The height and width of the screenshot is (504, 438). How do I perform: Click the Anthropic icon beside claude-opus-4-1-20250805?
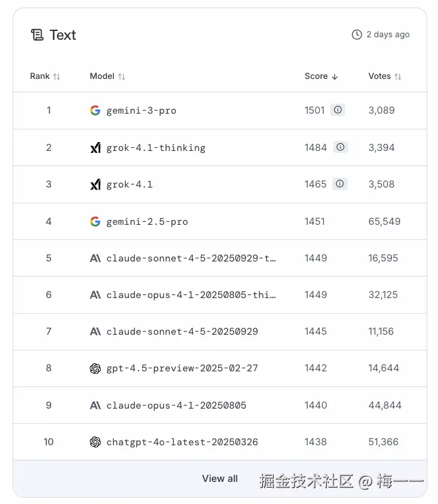[x=95, y=405]
